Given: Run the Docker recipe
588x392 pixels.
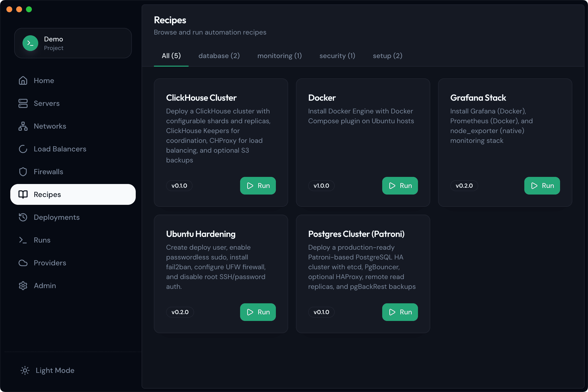Looking at the screenshot, I should pos(400,185).
